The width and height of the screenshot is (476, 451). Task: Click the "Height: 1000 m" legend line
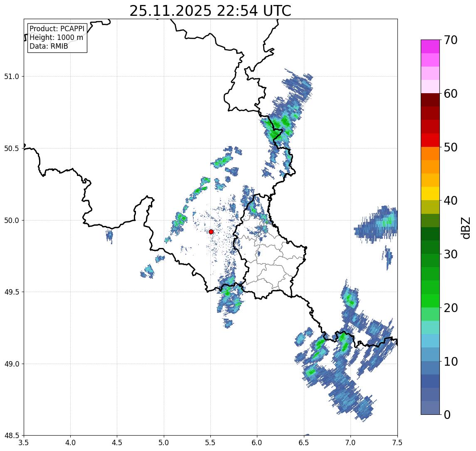point(56,37)
